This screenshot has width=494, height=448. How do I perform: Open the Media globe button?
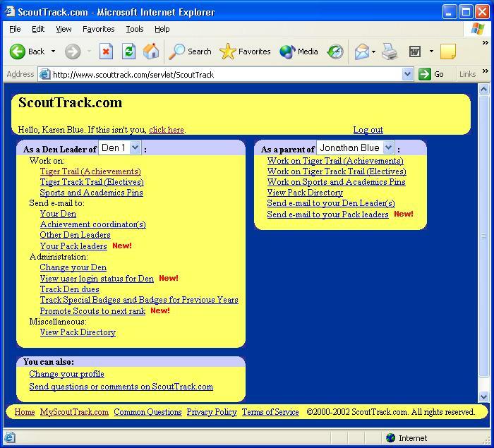[x=299, y=52]
